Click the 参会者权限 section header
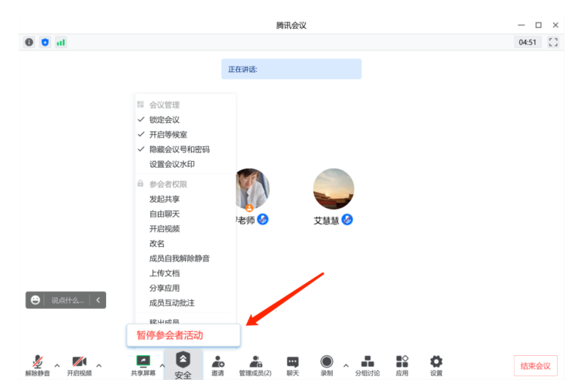The image size is (588, 390). coord(168,184)
